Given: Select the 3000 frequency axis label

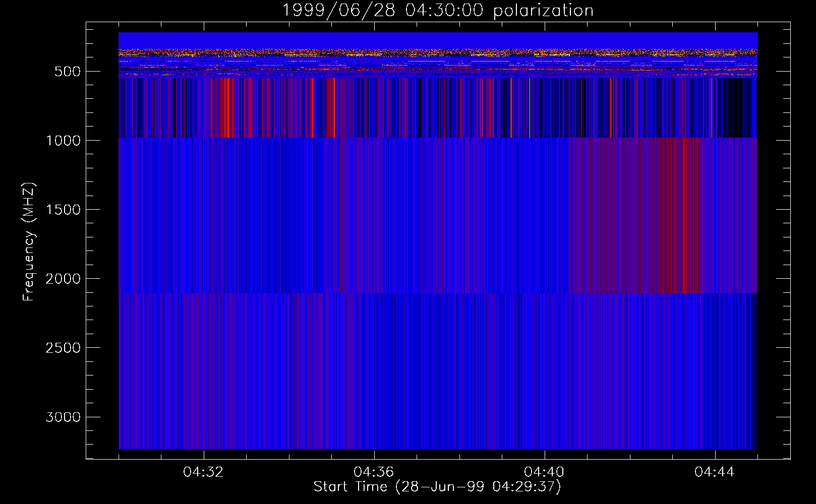Looking at the screenshot, I should tap(63, 417).
